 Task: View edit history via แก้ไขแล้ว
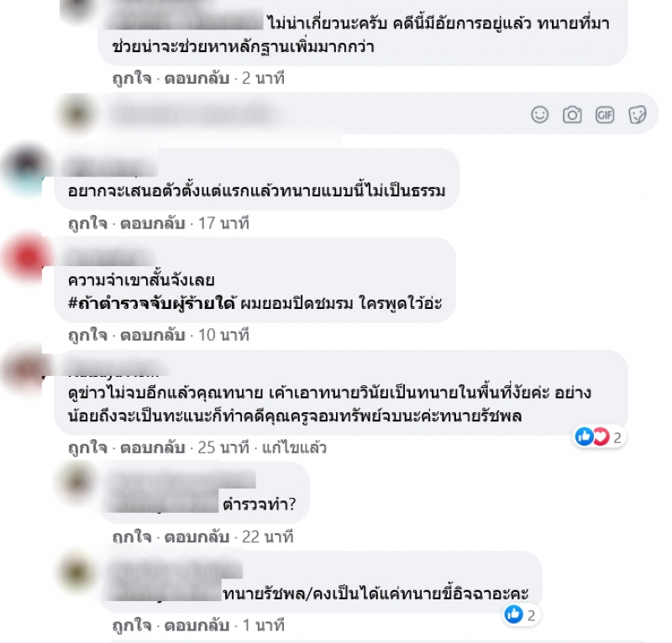click(295, 447)
